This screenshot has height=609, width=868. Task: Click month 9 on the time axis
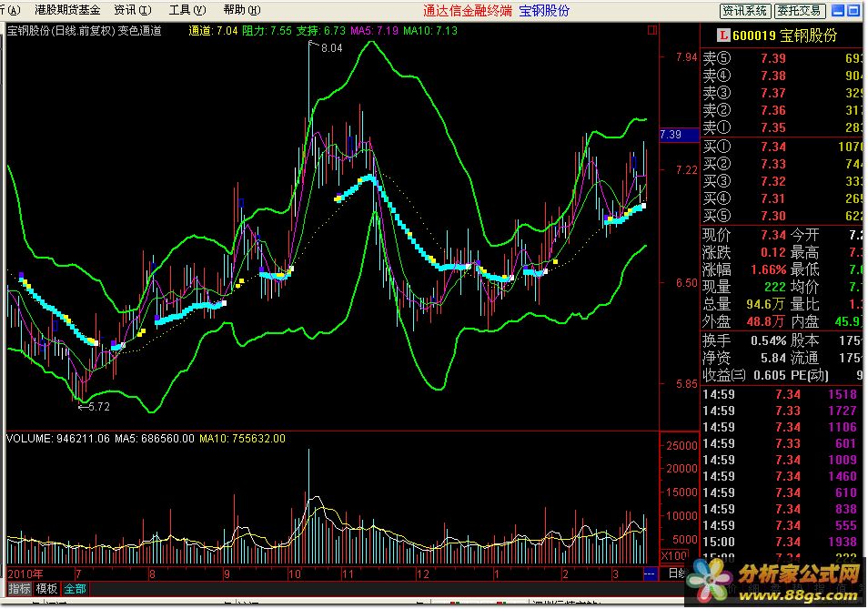[x=227, y=574]
